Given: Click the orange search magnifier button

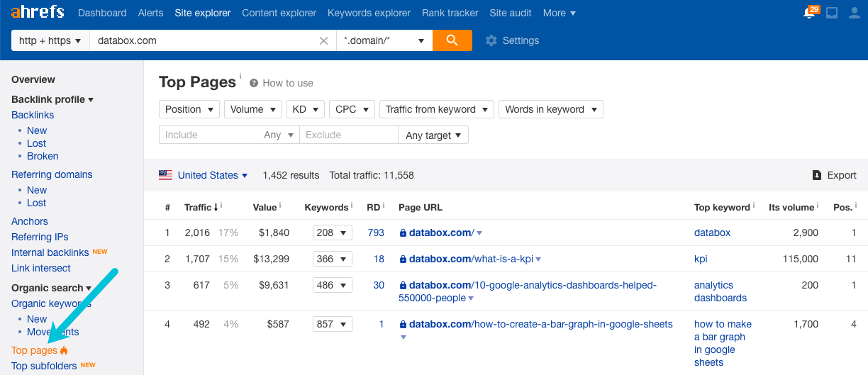Looking at the screenshot, I should 452,40.
